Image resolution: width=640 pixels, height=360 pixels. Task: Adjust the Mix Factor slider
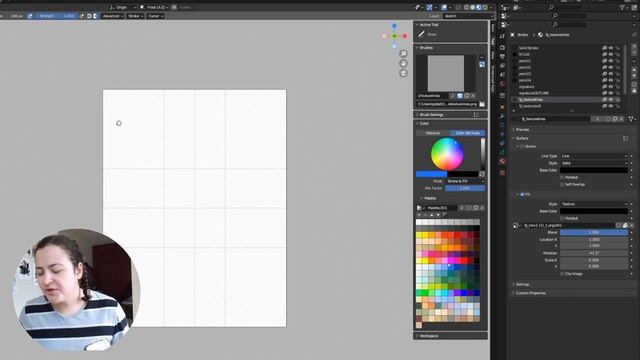click(465, 188)
